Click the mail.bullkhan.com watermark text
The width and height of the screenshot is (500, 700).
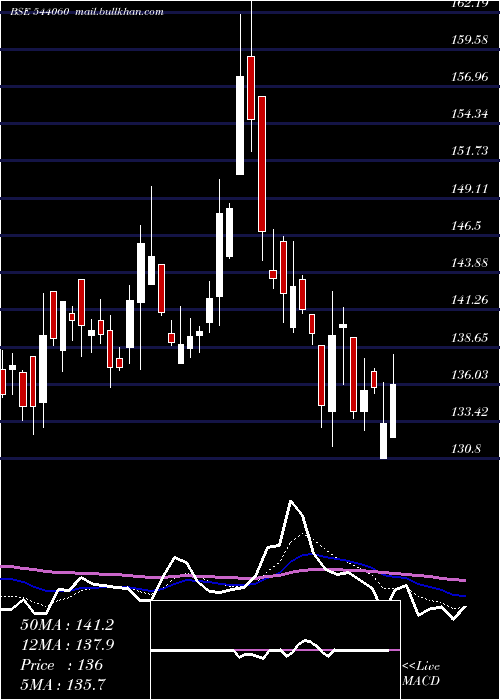[x=119, y=12]
